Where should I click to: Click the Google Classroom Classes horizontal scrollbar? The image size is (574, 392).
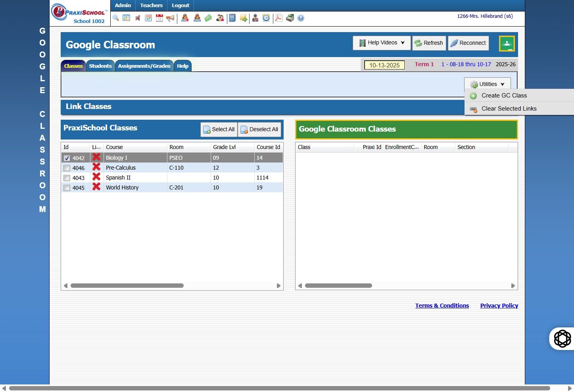click(x=338, y=285)
